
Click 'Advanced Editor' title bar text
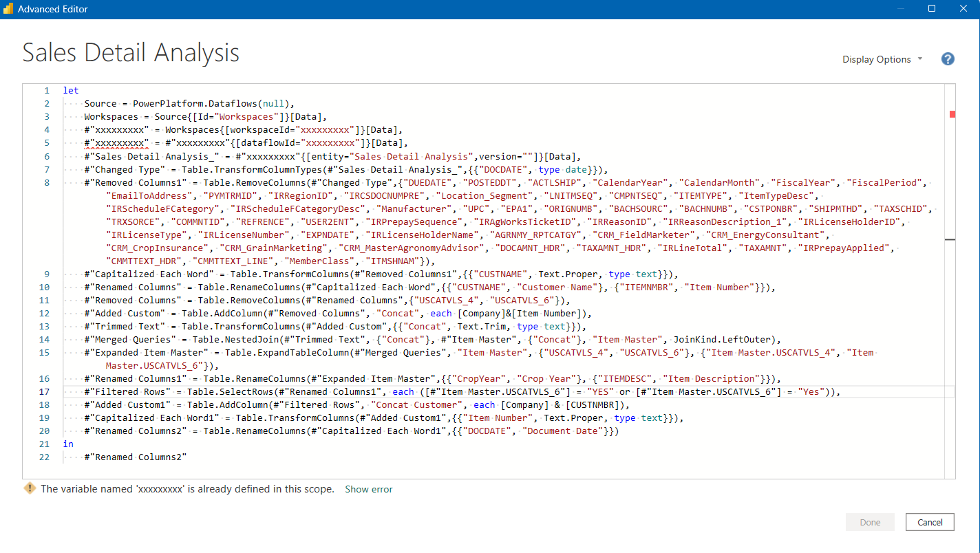(x=53, y=9)
